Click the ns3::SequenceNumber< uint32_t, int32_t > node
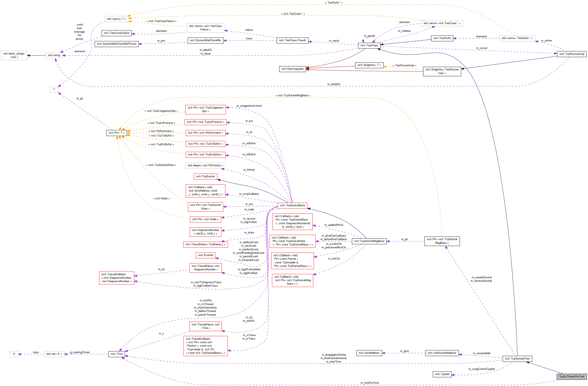This screenshot has width=588, height=386. pos(205,232)
